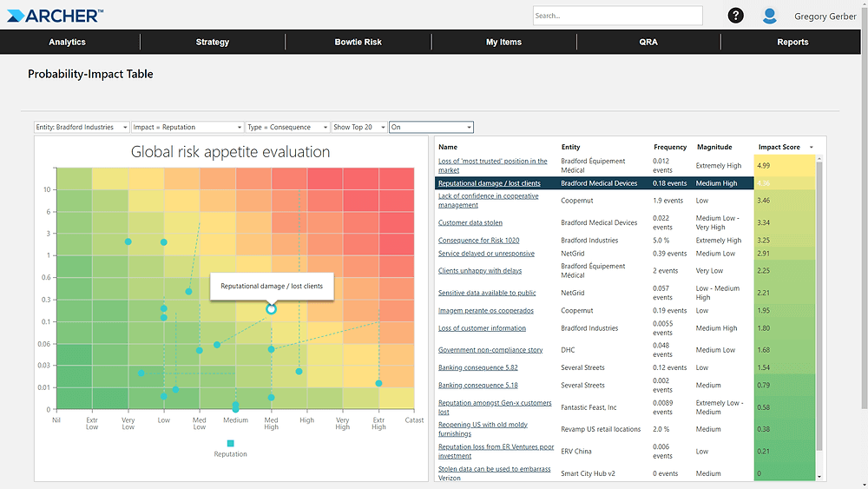Open Banking consequence 5.82 link
Viewport: 868px width, 489px height.
pyautogui.click(x=477, y=367)
